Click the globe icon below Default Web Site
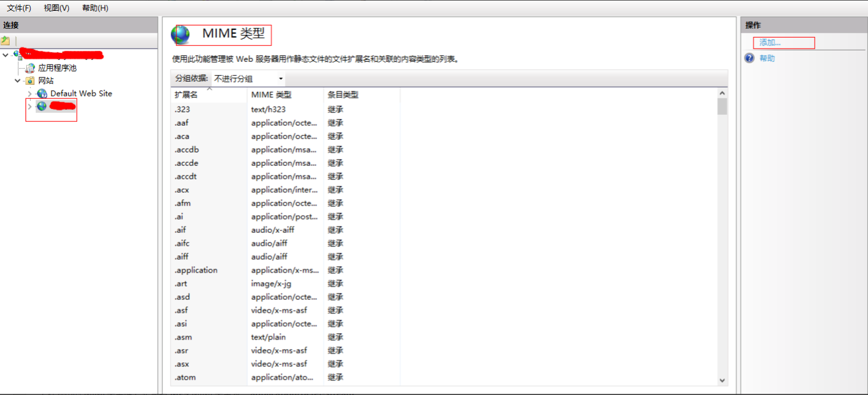868x395 pixels. 42,107
